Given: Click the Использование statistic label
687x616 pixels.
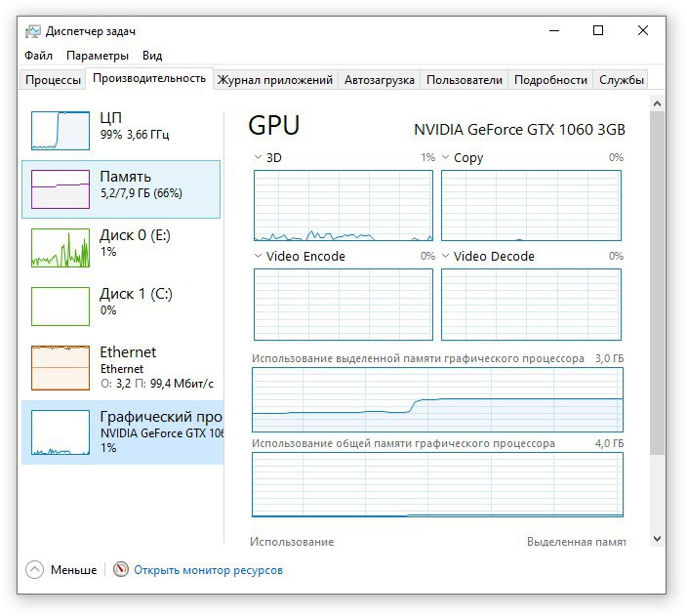Looking at the screenshot, I should [292, 542].
